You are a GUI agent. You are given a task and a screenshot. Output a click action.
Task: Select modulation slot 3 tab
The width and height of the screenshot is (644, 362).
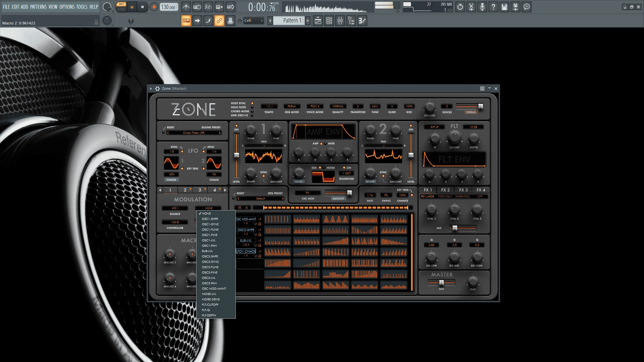200,190
